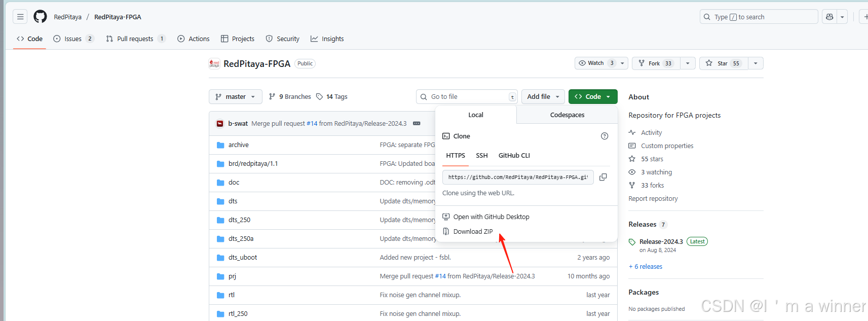The height and width of the screenshot is (321, 868).
Task: Click the Watch button
Action: tap(596, 63)
